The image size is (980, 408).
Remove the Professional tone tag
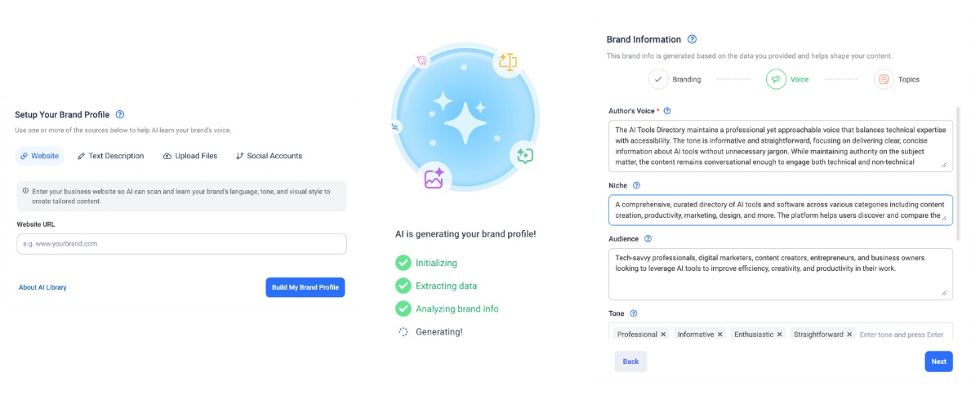663,335
